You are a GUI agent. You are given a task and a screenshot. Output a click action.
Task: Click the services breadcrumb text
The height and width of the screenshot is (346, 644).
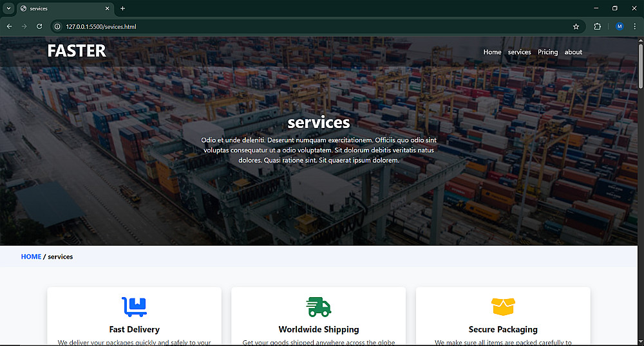coord(61,257)
